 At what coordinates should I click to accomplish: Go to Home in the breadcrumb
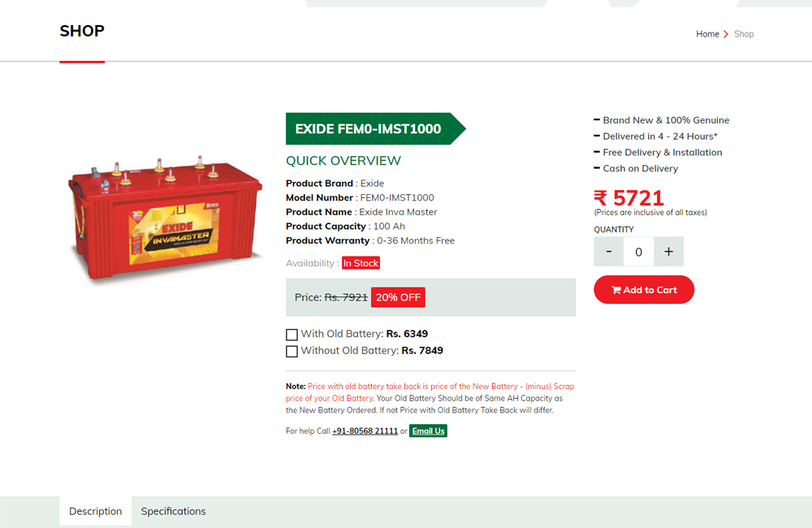pyautogui.click(x=707, y=34)
